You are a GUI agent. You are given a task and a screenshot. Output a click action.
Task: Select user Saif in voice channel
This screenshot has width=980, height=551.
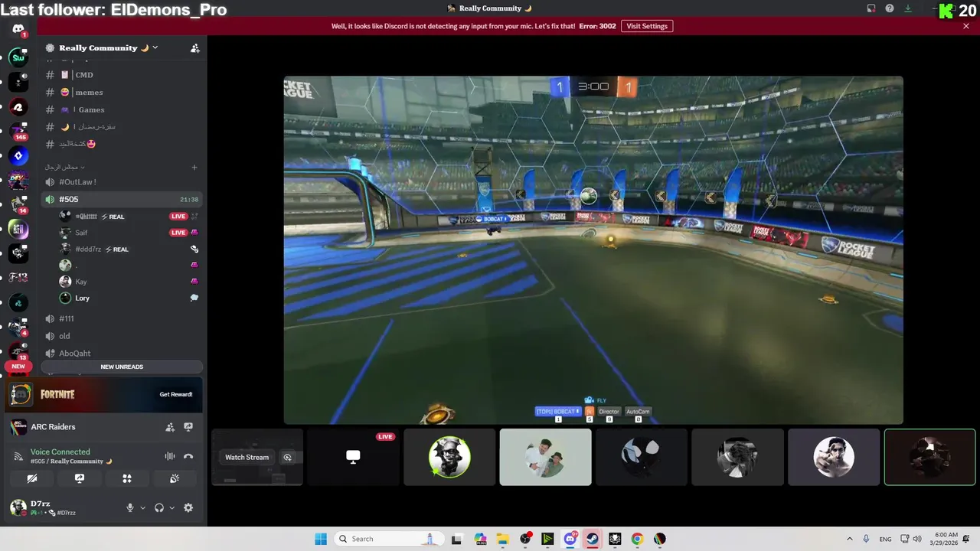coord(129,233)
